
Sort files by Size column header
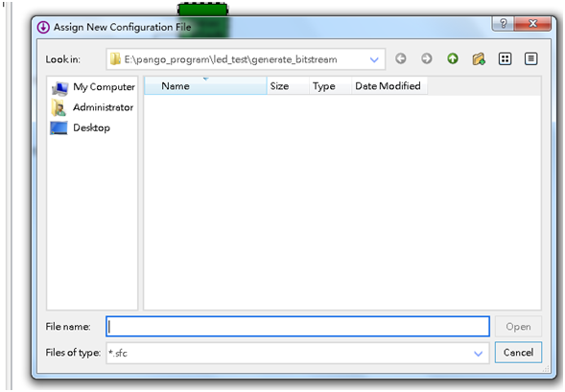point(288,86)
